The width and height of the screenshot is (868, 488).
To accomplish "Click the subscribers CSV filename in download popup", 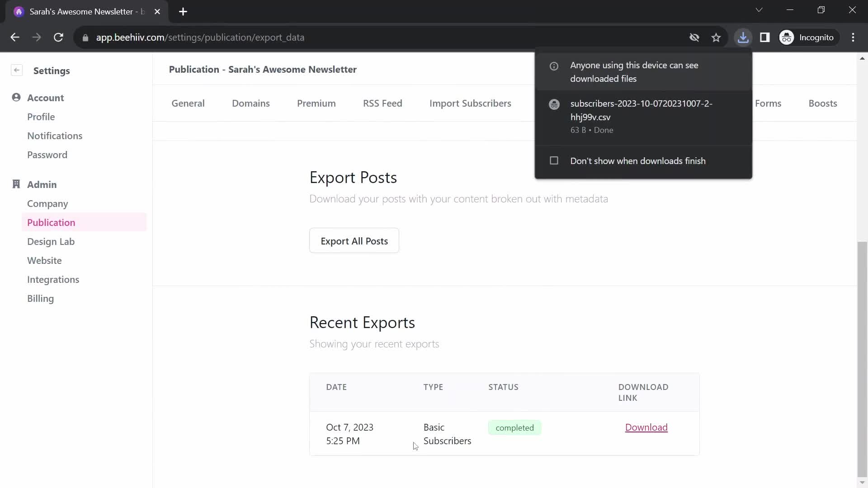I will pos(641,110).
